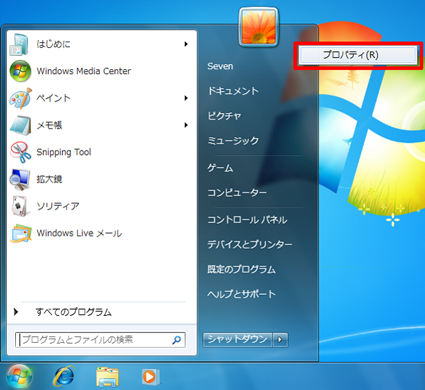
Task: Open the ペイント paint palette icon
Action: pos(21,98)
